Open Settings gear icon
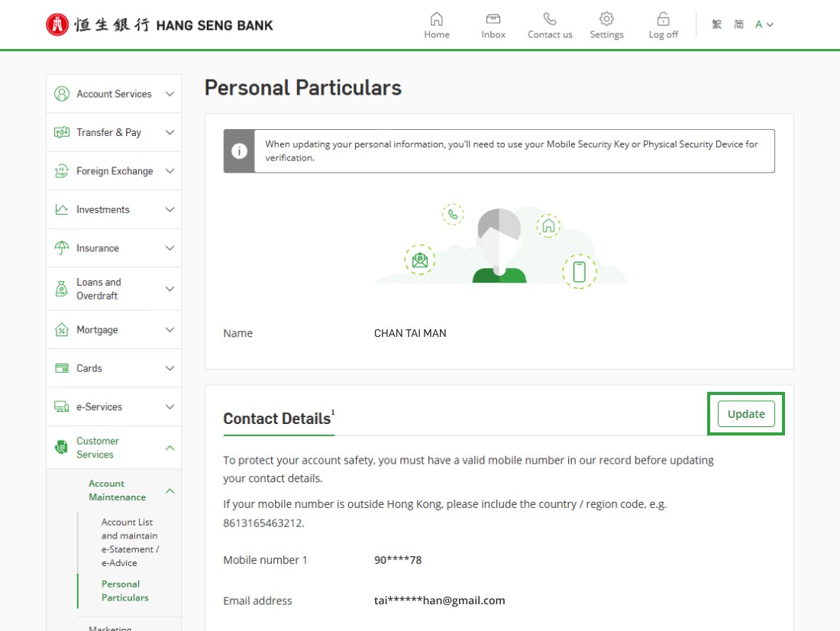The image size is (840, 631). click(x=606, y=19)
